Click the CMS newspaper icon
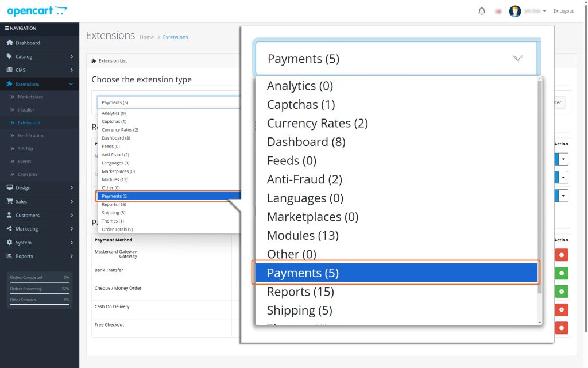Image resolution: width=588 pixels, height=368 pixels. coord(9,70)
